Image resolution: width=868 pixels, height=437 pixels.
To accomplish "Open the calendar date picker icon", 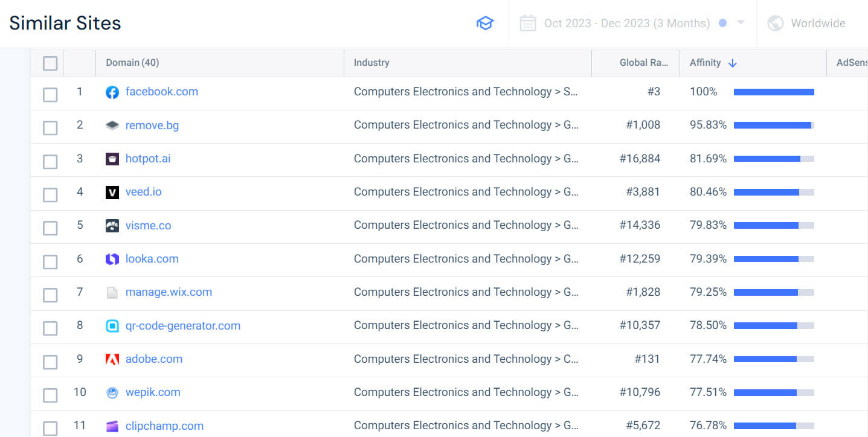I will click(x=528, y=22).
